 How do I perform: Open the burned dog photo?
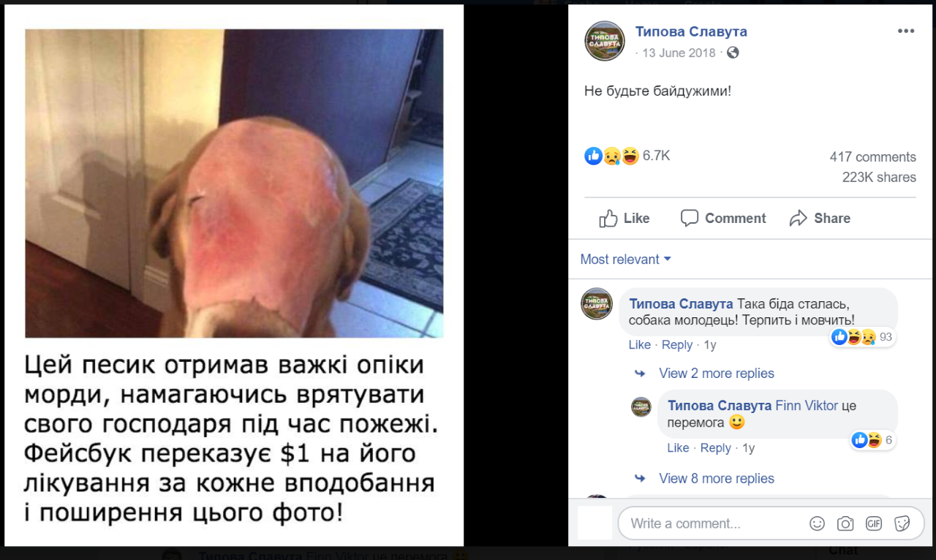click(x=234, y=183)
